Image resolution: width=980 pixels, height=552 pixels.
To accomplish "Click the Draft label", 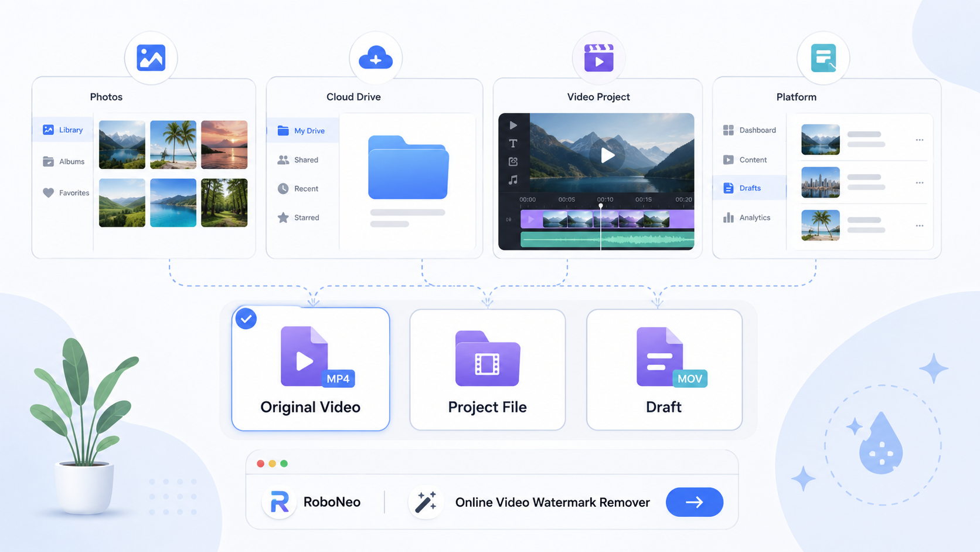I will coord(663,407).
